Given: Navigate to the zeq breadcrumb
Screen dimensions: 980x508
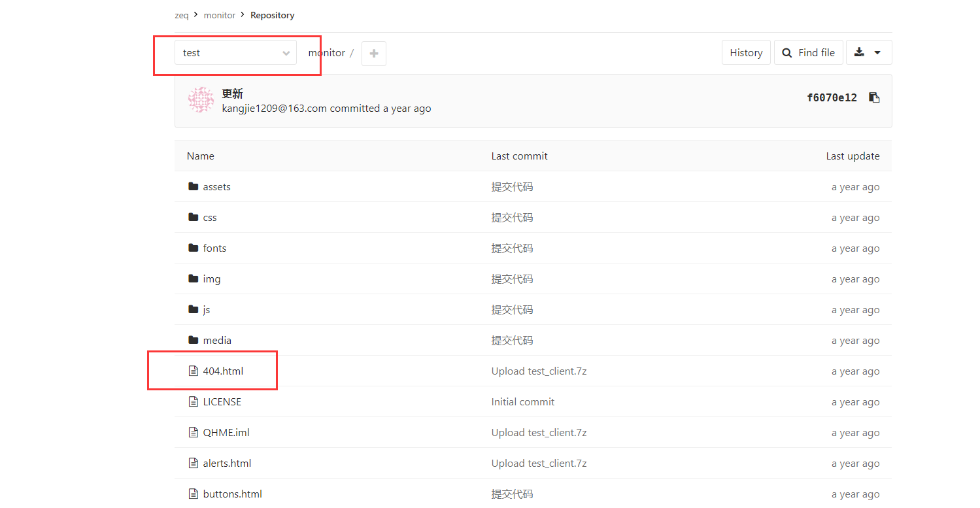Looking at the screenshot, I should (181, 14).
